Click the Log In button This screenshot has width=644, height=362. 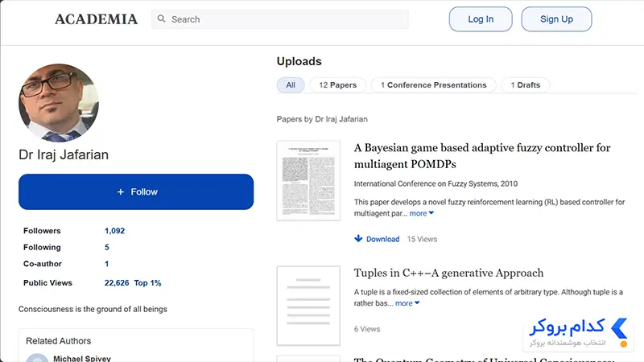click(x=481, y=19)
